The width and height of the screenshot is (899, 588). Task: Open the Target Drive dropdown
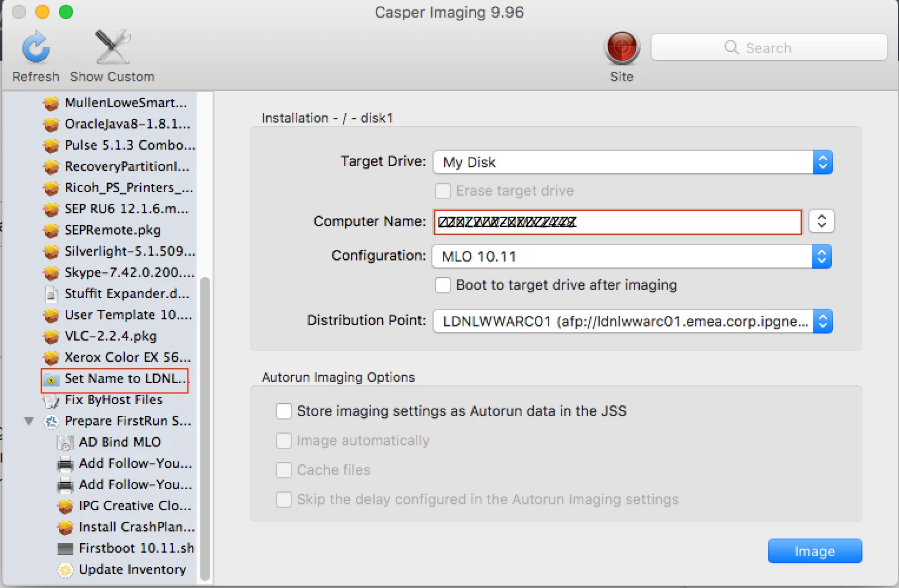click(x=633, y=162)
